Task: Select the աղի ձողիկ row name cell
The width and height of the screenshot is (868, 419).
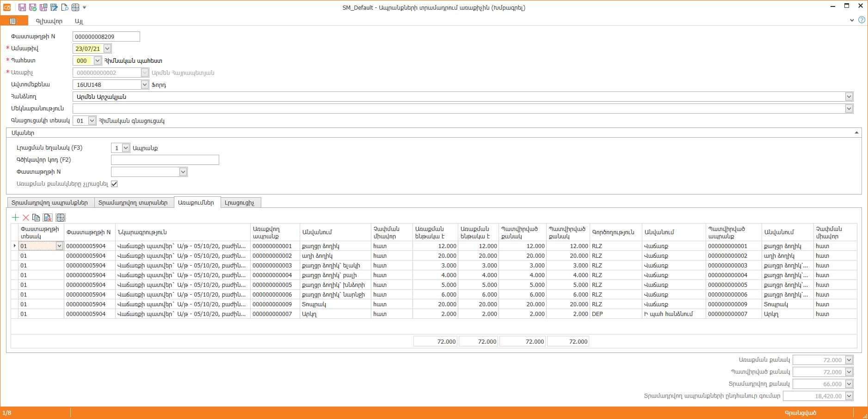Action: coord(336,256)
